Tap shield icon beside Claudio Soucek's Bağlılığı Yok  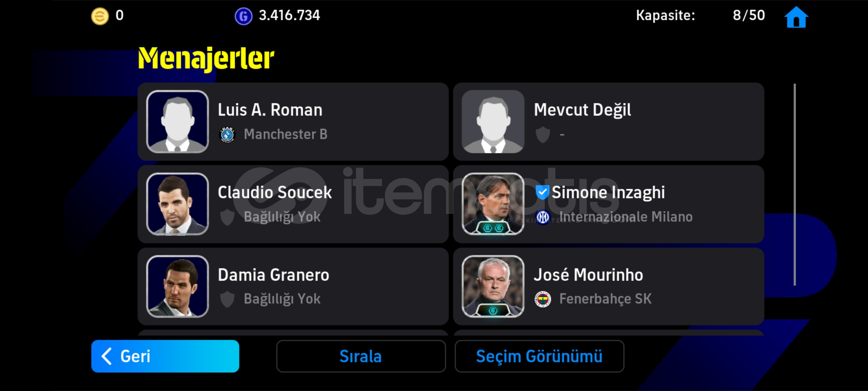[x=227, y=217]
